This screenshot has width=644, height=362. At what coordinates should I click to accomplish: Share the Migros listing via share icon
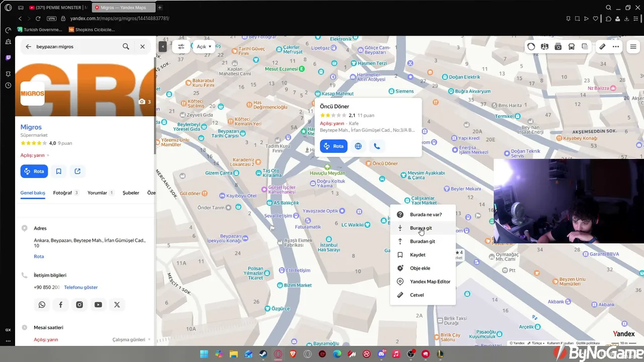coord(77,171)
